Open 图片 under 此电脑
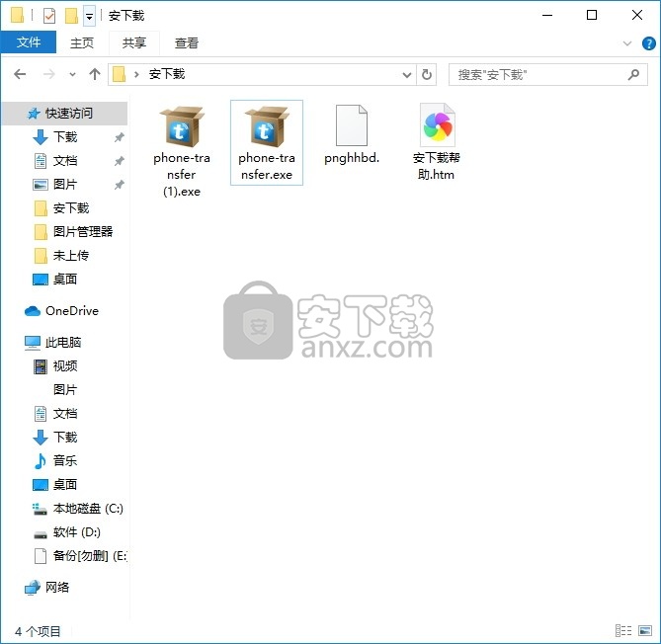 64,390
